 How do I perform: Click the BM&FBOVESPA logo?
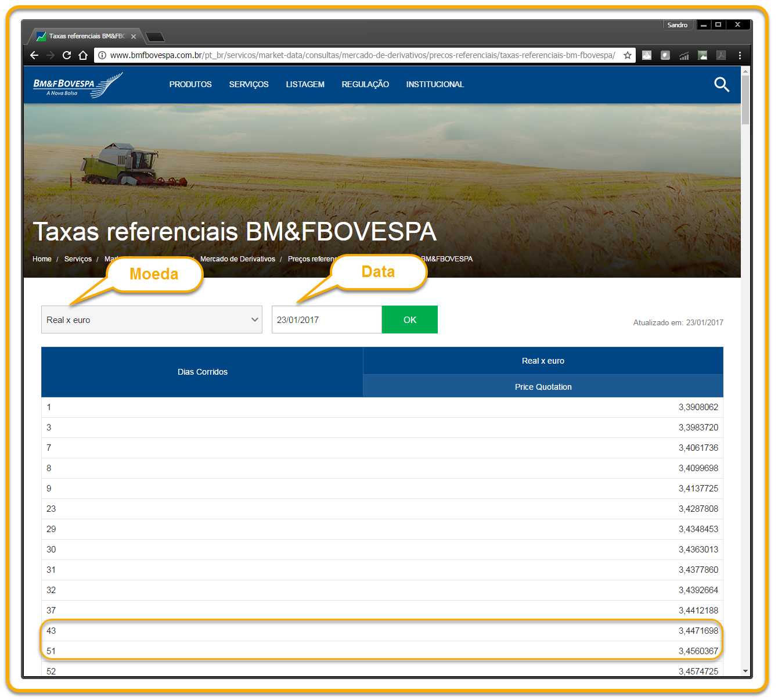click(78, 85)
